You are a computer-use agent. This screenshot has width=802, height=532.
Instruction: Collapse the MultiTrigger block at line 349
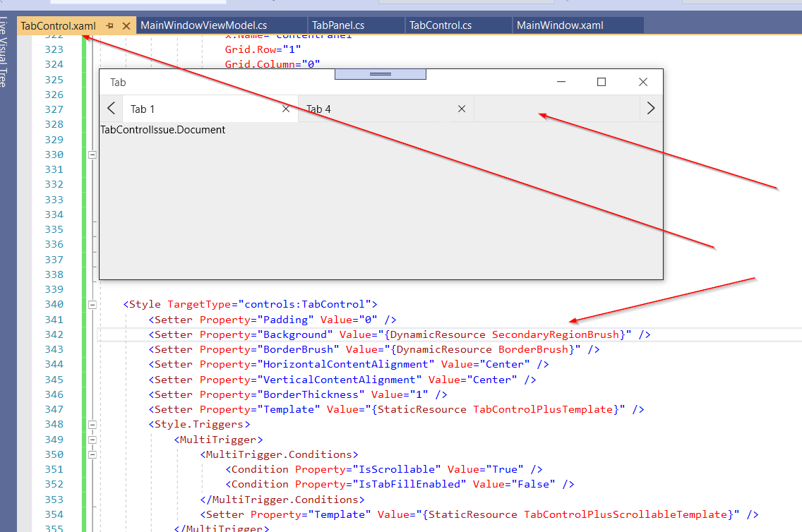[92, 440]
